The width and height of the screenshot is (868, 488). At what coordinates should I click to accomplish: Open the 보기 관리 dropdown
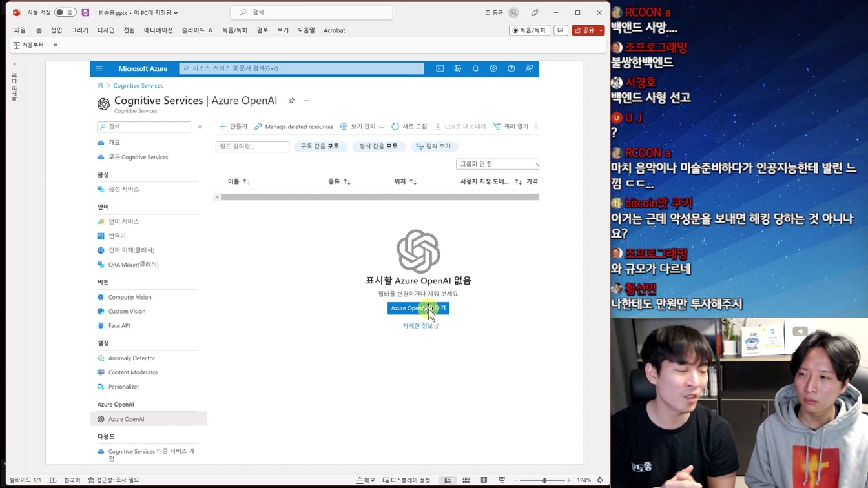click(x=362, y=127)
